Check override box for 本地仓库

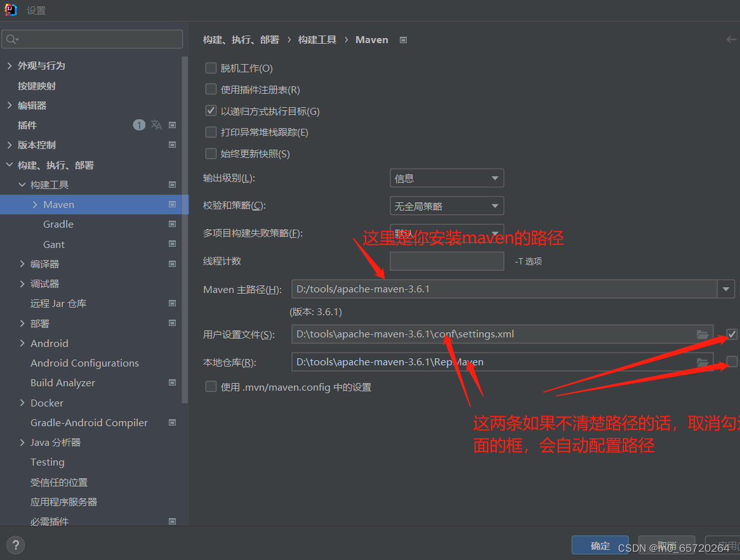point(732,362)
